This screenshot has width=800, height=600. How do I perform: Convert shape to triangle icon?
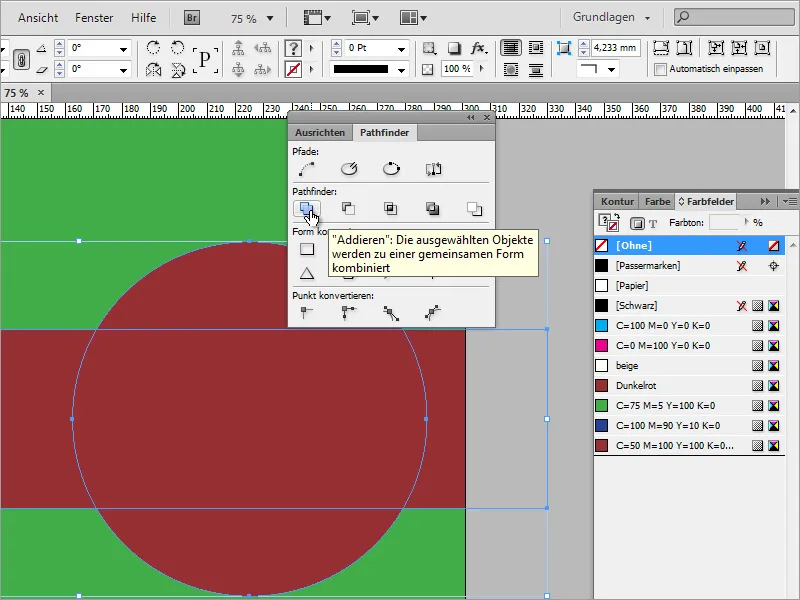(x=307, y=273)
